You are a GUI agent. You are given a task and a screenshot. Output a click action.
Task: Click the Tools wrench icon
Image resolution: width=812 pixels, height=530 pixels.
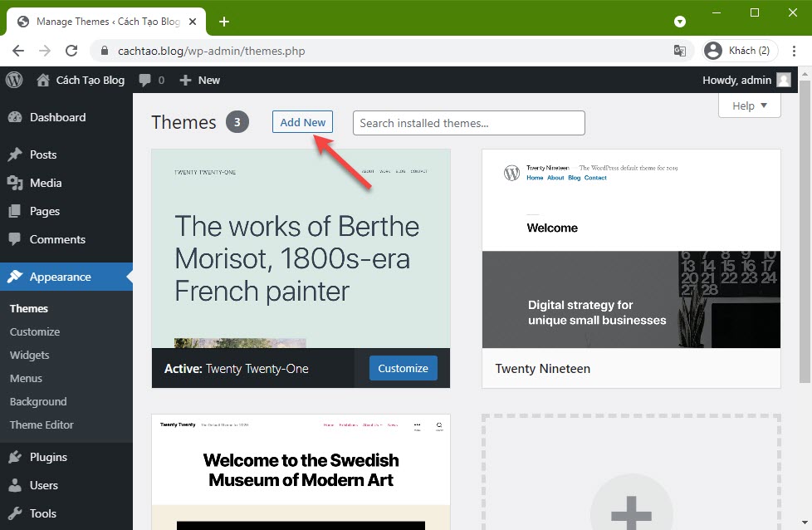pyautogui.click(x=15, y=513)
